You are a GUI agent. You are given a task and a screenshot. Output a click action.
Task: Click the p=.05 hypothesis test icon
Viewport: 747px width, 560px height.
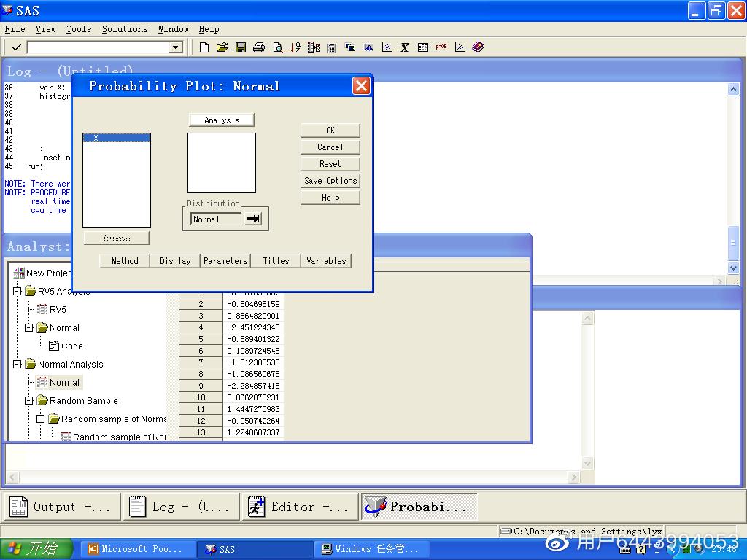pyautogui.click(x=441, y=47)
